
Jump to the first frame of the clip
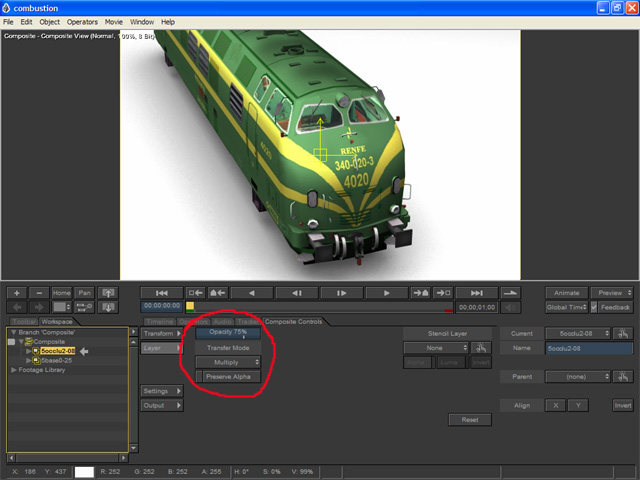click(162, 292)
